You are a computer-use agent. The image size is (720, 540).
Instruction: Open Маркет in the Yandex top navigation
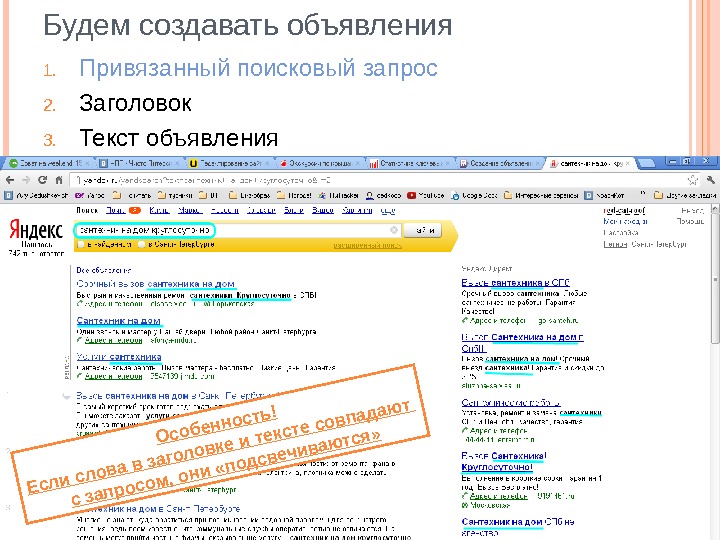(x=190, y=210)
